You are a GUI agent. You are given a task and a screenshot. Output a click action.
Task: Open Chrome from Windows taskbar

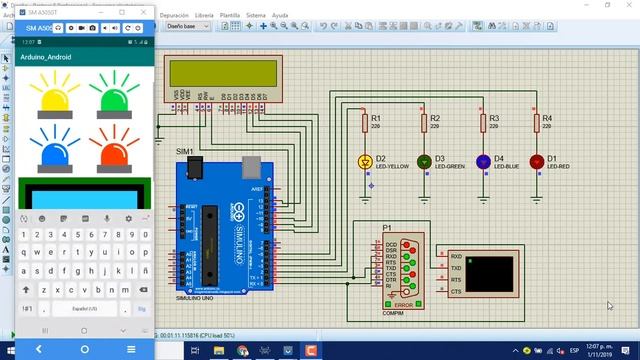242,351
